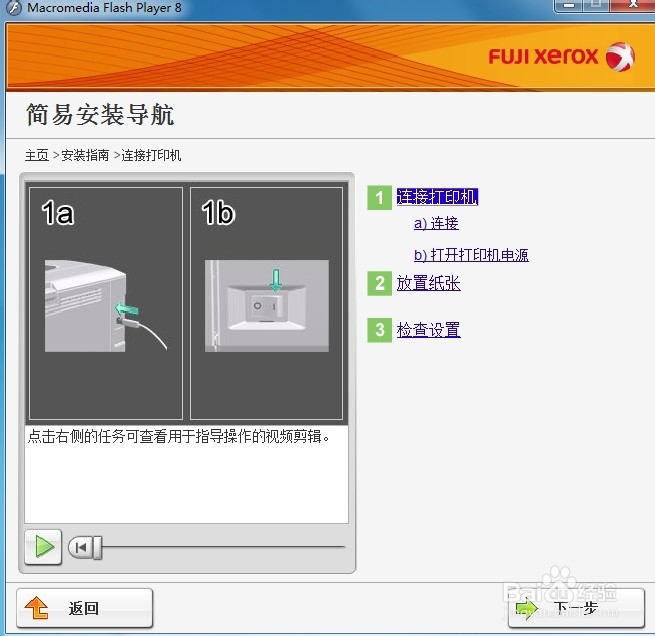Image resolution: width=655 pixels, height=636 pixels.
Task: Open the 检查设置 step link
Action: click(428, 330)
